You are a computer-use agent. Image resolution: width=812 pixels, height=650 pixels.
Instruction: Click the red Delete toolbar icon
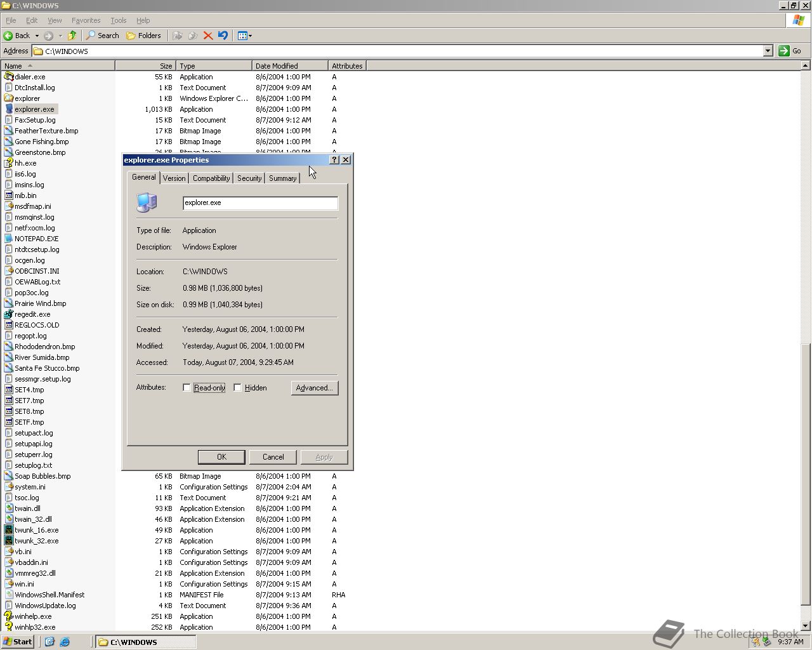[208, 36]
